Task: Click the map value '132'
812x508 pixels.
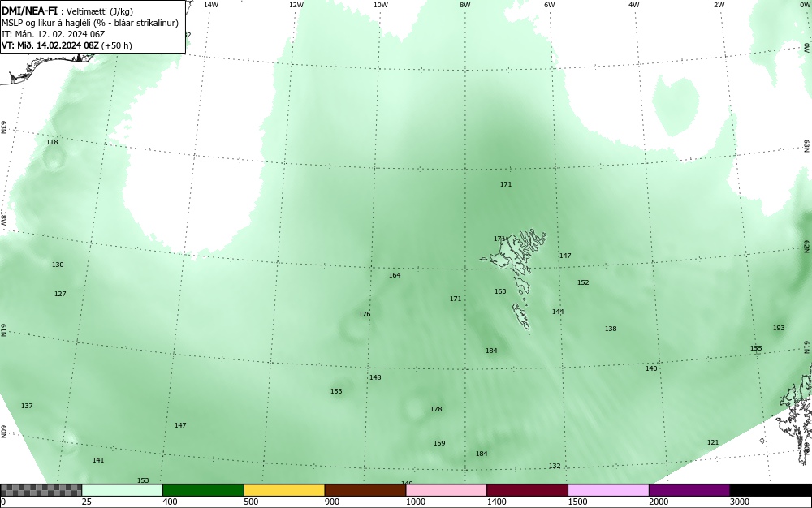Action: tap(554, 467)
